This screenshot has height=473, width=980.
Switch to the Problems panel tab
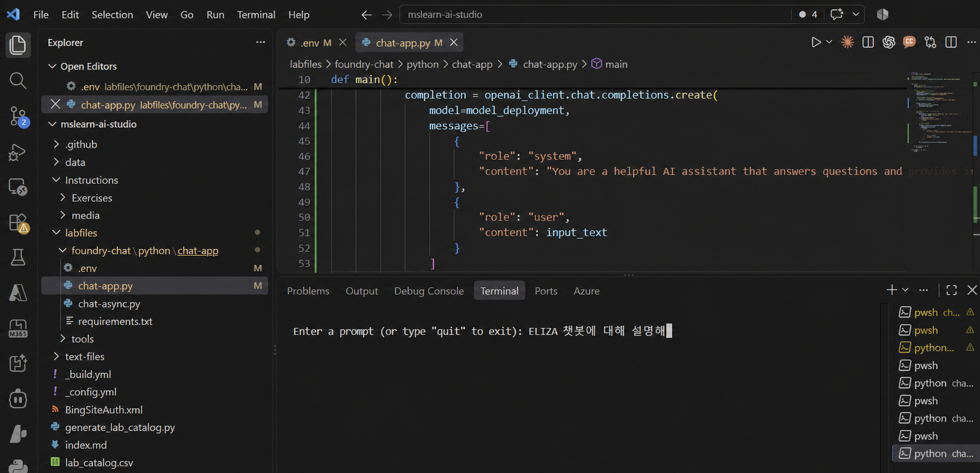click(308, 291)
